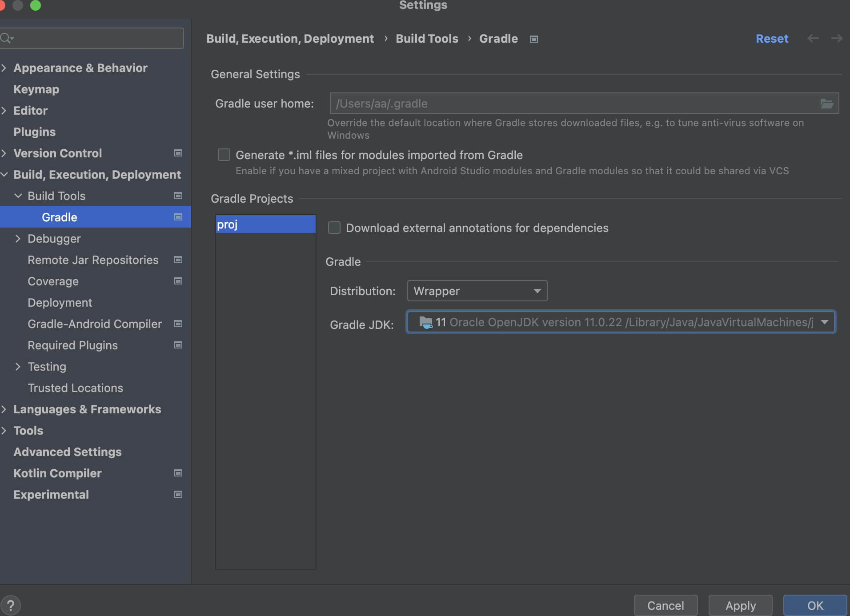
Task: Click the project-level icon next to Gradle breadcrumb
Action: click(534, 39)
